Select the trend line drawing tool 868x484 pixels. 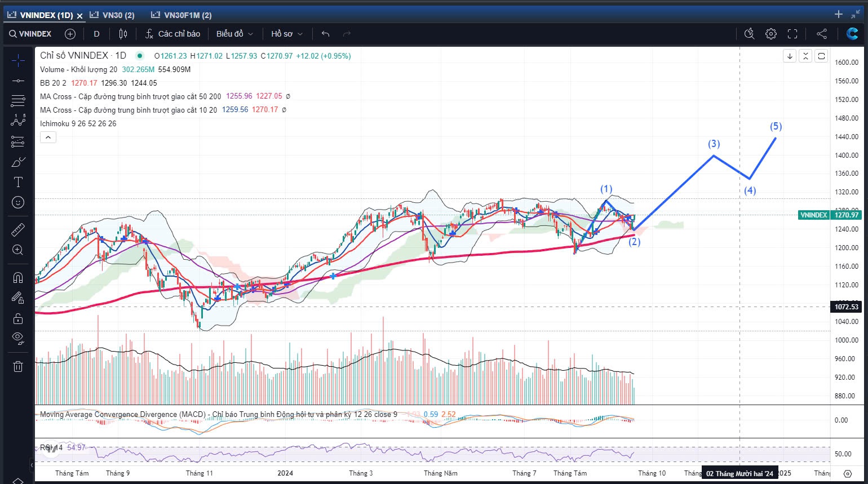(18, 81)
